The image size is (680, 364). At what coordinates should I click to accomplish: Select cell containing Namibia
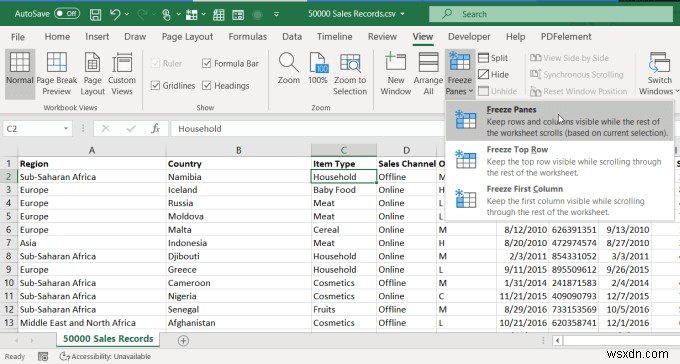239,177
